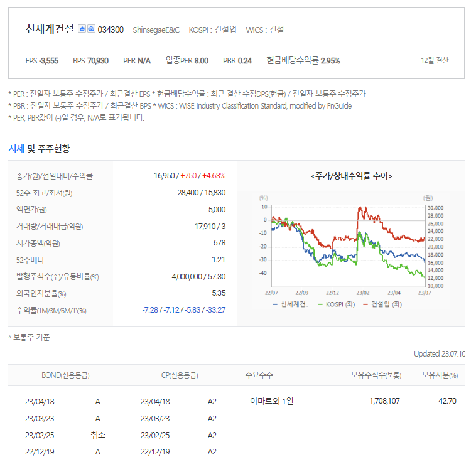Viewport: 476px width, 462px height.
Task: Click the 거래량/거래대금 value 17,910 / 3
Action: [x=210, y=227]
